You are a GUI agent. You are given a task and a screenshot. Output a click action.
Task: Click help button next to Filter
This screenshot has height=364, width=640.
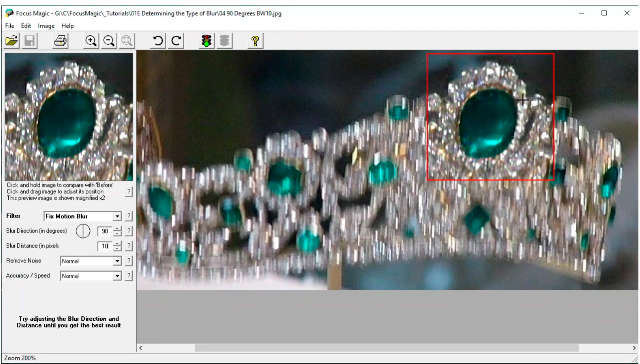pyautogui.click(x=129, y=216)
